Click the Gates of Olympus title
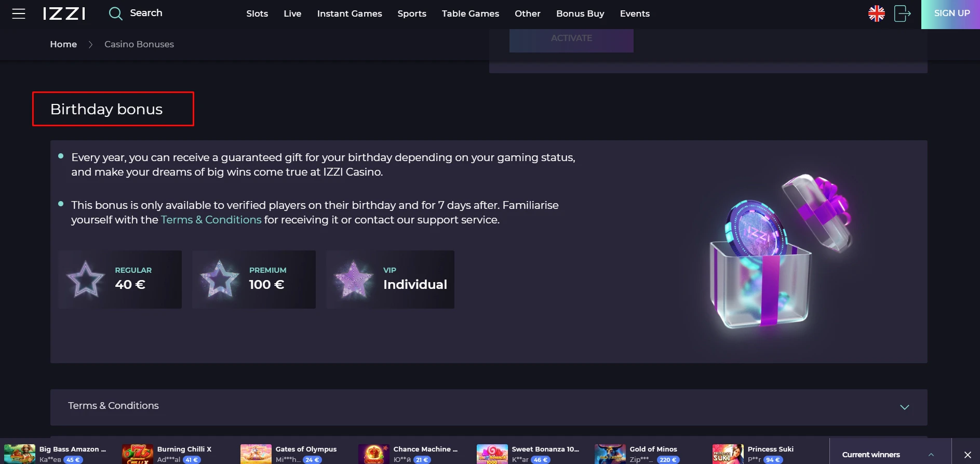Screen dimensions: 980x464 (x=306, y=449)
